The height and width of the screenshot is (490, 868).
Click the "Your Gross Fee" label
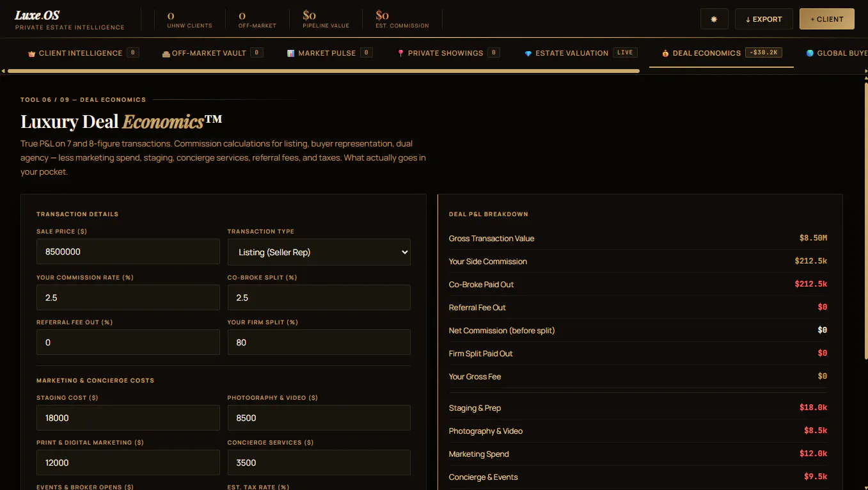(x=475, y=377)
